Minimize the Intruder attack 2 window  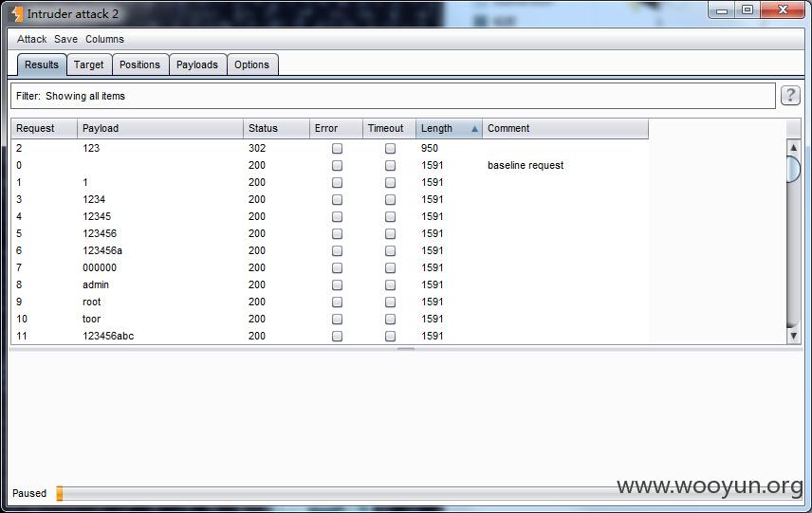click(722, 10)
